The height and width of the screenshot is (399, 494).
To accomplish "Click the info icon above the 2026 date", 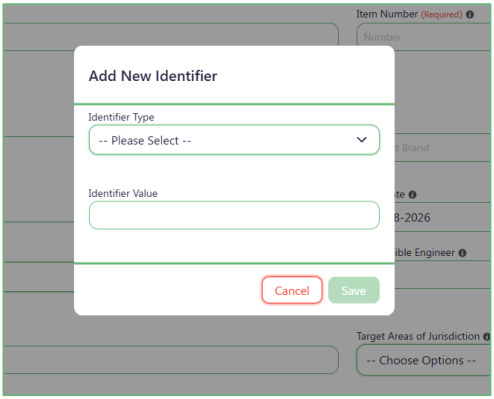I will pos(412,195).
